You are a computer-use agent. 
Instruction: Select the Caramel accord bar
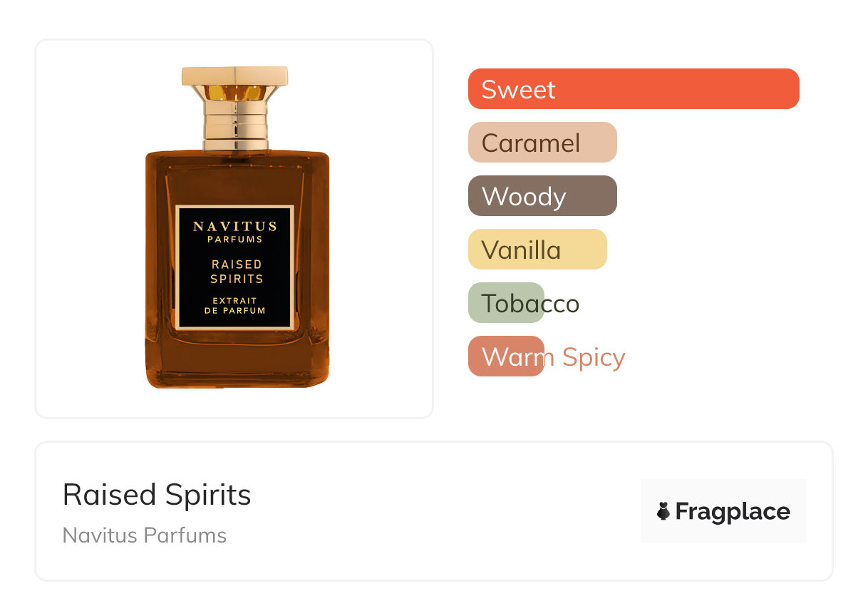[x=542, y=143]
